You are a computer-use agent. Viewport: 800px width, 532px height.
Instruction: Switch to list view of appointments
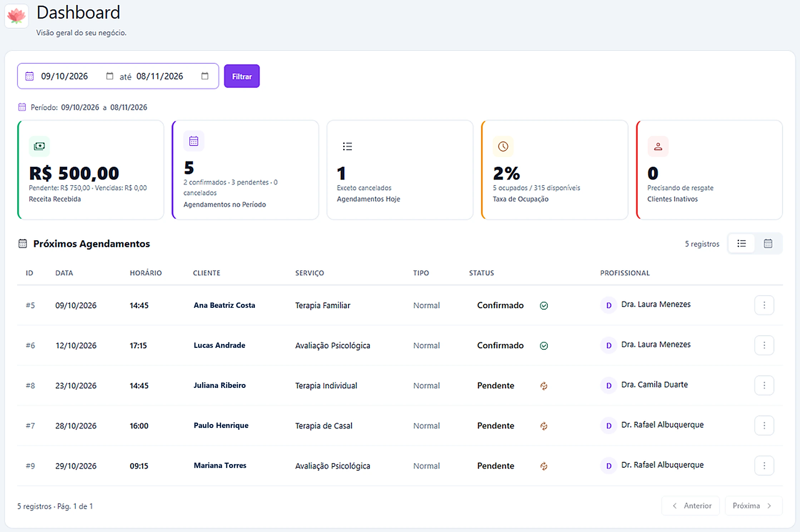tap(742, 243)
